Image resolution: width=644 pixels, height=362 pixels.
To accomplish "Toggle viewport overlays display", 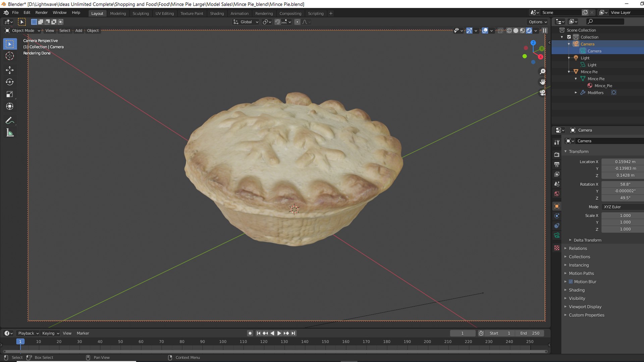I will pyautogui.click(x=485, y=31).
